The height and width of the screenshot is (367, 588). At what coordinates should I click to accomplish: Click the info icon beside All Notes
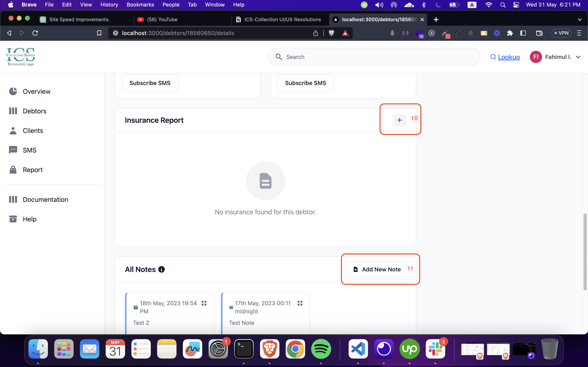pos(161,269)
